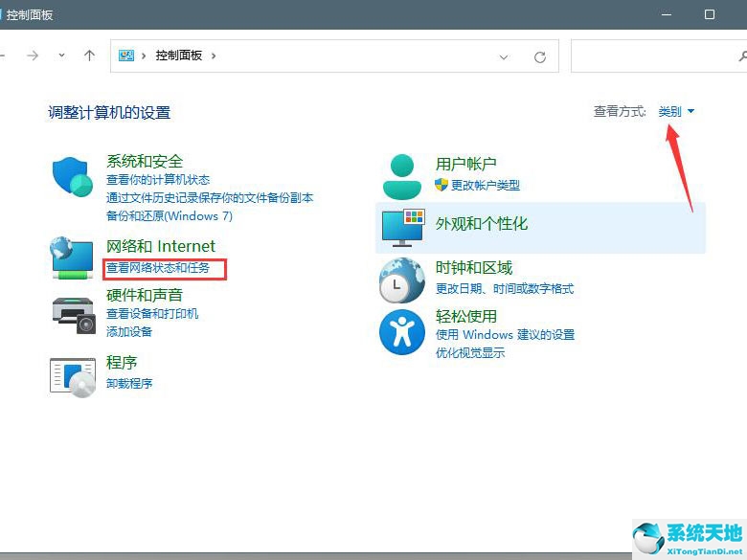Click 添加设备 link
The width and height of the screenshot is (747, 560).
pos(128,331)
